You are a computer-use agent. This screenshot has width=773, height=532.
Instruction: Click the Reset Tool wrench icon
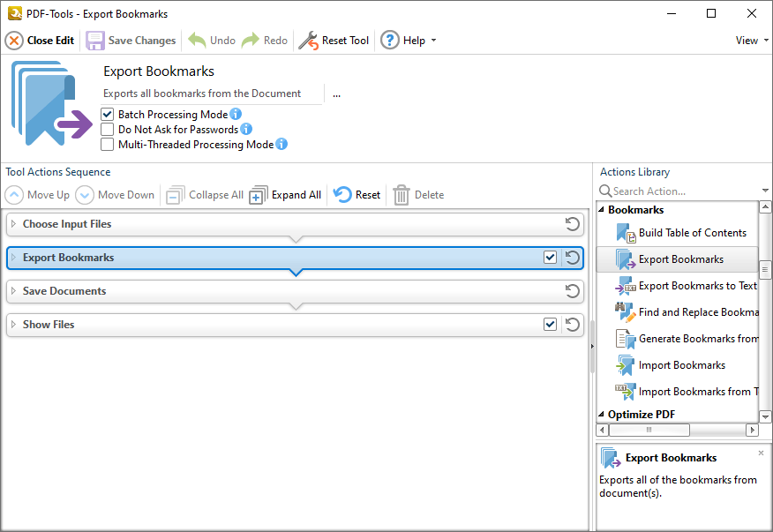pos(309,41)
